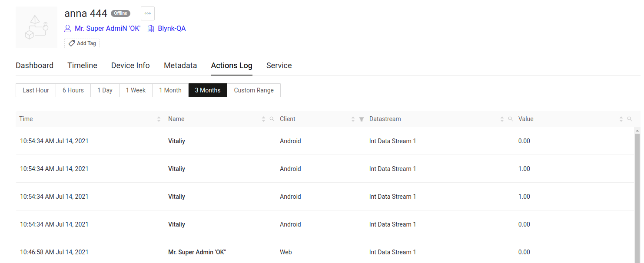Sort by the Name column arrows
644x263 pixels.
pos(263,119)
